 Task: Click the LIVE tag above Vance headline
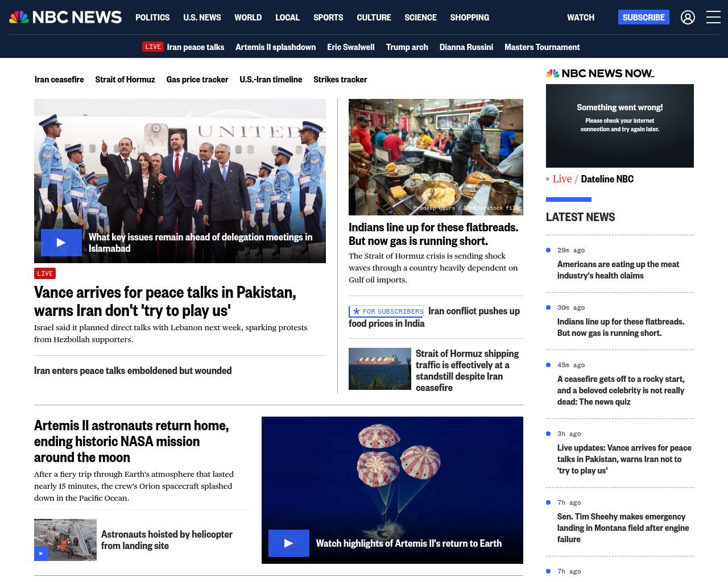(x=45, y=273)
